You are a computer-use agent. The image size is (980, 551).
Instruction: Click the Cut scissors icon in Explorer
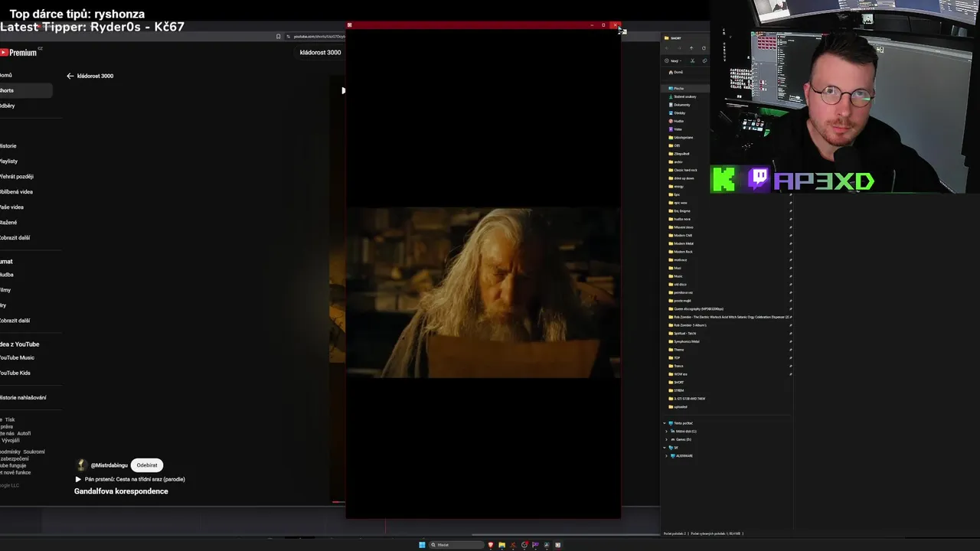(692, 60)
